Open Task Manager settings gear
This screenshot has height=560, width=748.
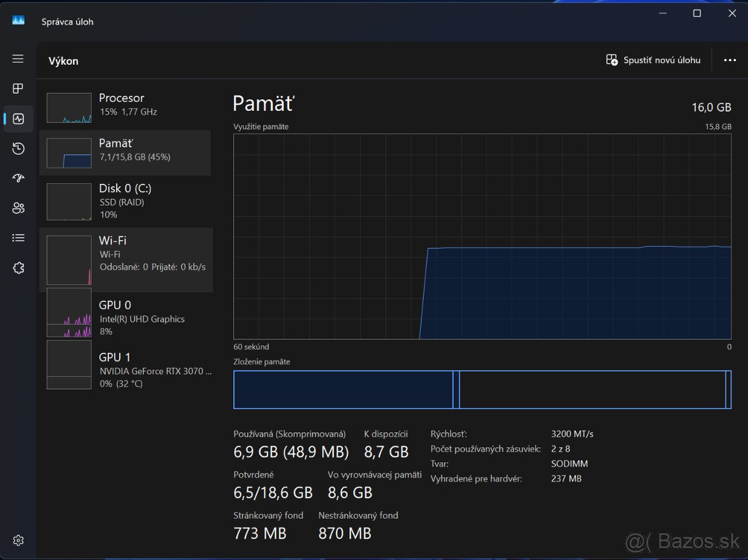(x=18, y=541)
